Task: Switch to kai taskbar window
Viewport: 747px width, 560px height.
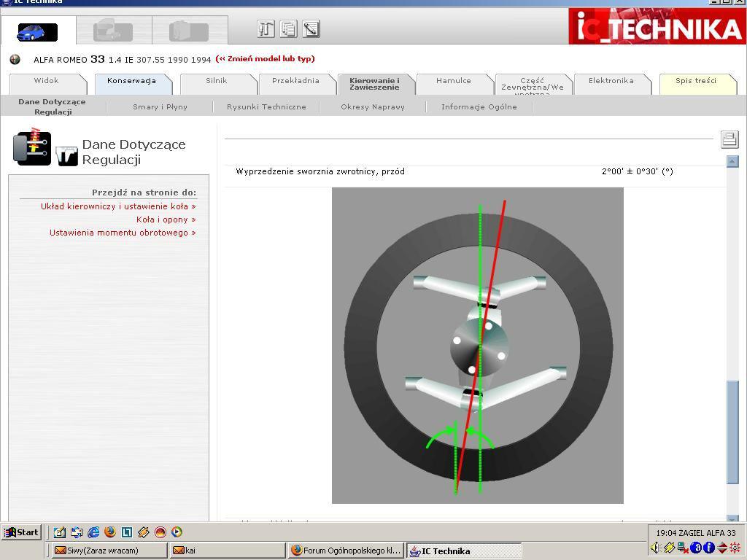Action: 228,551
